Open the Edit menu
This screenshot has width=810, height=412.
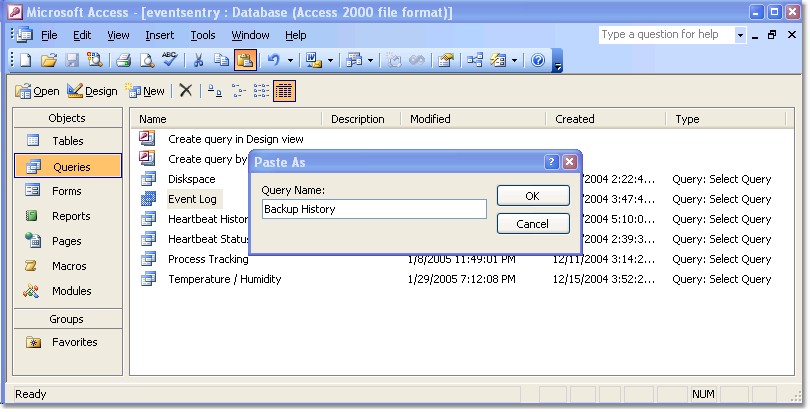point(82,35)
